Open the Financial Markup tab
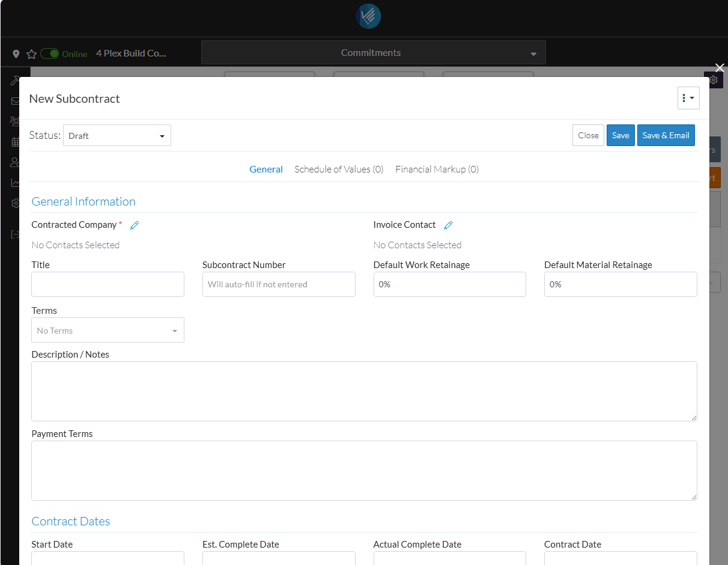The image size is (728, 565). (x=437, y=169)
